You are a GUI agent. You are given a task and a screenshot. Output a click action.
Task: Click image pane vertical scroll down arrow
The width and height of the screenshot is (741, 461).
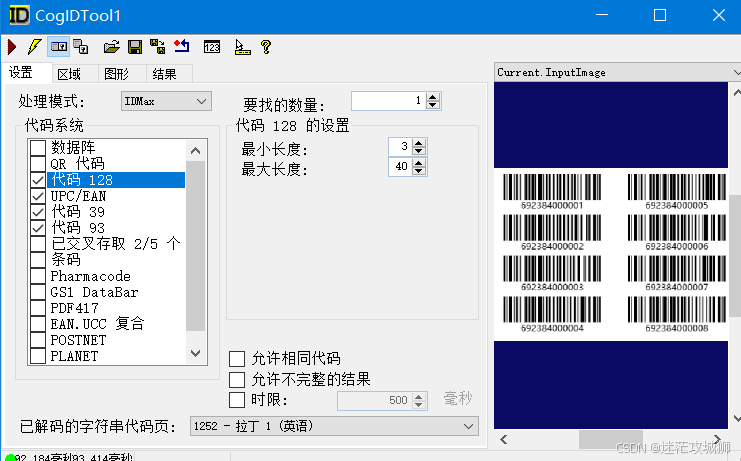click(x=736, y=418)
